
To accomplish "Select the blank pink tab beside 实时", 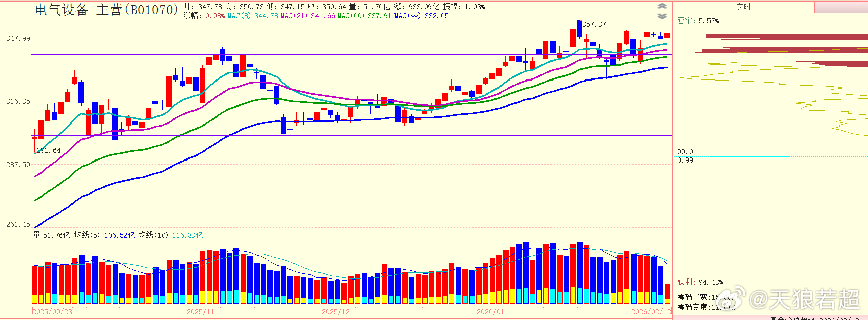I will click(841, 7).
